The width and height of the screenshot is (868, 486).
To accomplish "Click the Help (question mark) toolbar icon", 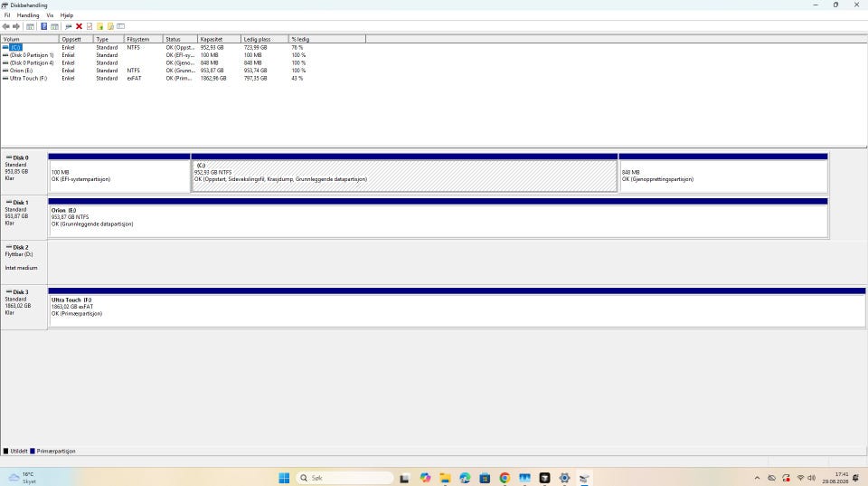I will pos(43,26).
